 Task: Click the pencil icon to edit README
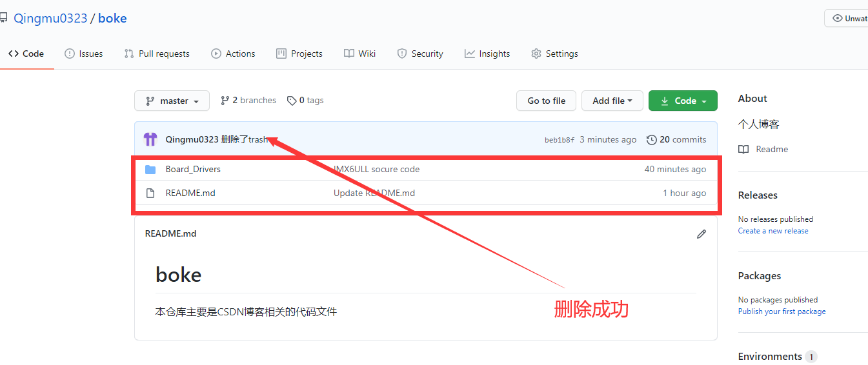(701, 234)
